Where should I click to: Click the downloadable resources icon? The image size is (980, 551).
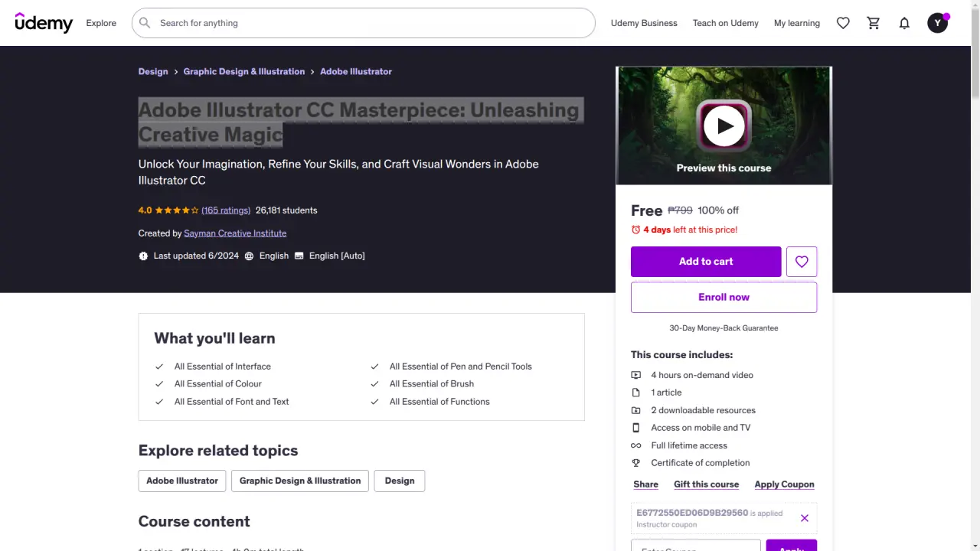(x=635, y=410)
